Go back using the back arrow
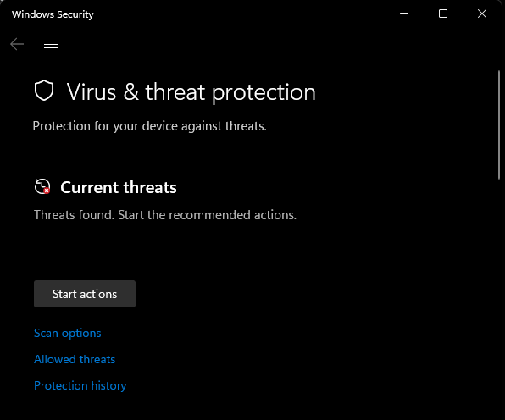 pos(17,44)
